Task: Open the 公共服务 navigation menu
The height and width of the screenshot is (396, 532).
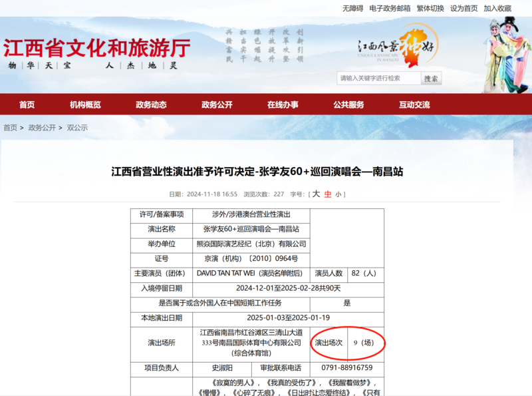Action: pyautogui.click(x=348, y=104)
